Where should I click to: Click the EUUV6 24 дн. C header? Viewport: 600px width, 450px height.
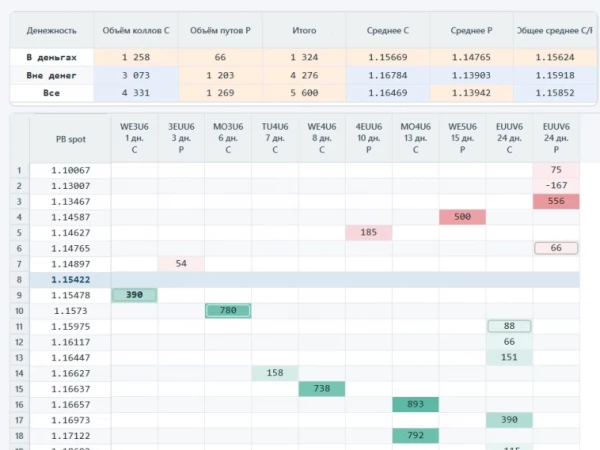coord(509,138)
